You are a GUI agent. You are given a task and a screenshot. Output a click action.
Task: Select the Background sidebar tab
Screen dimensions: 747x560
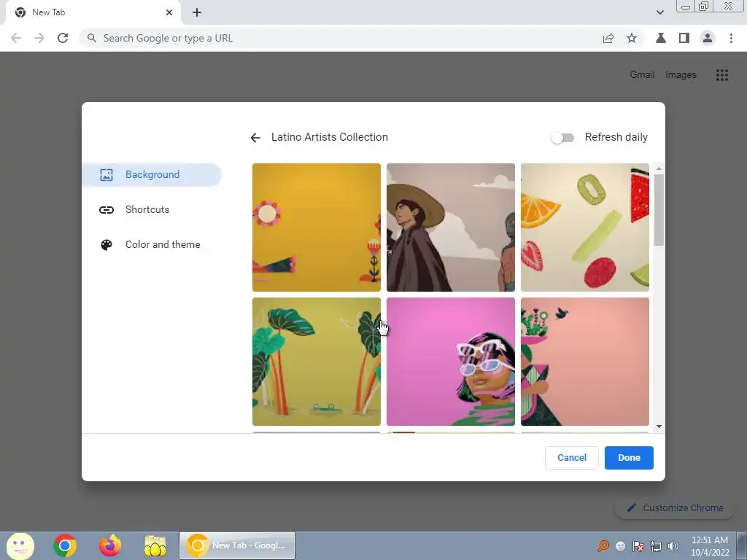coord(152,175)
